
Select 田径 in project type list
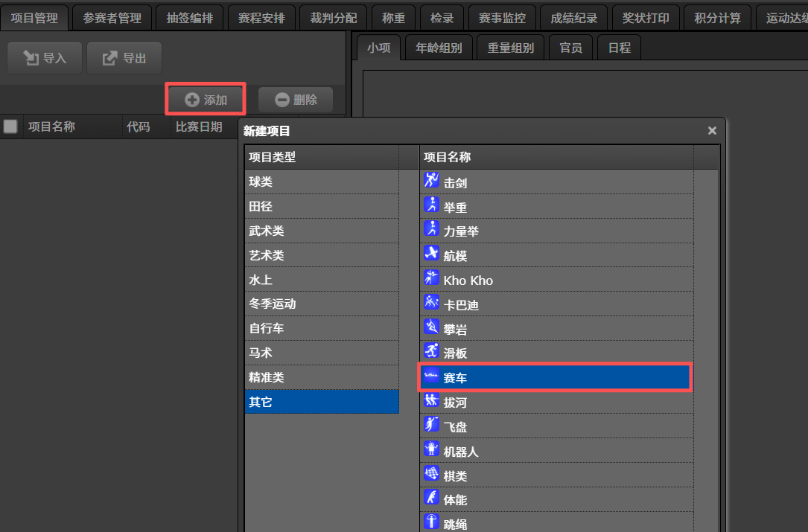(x=322, y=207)
